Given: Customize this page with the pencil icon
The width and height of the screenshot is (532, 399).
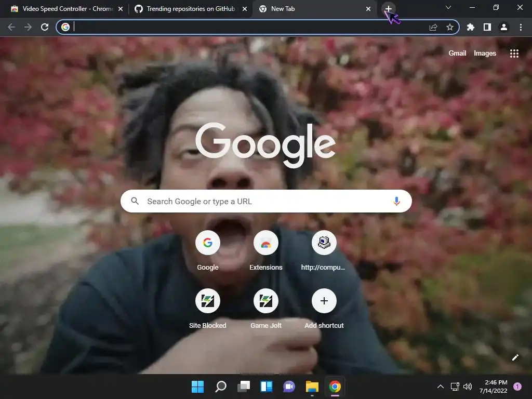Looking at the screenshot, I should pyautogui.click(x=515, y=357).
